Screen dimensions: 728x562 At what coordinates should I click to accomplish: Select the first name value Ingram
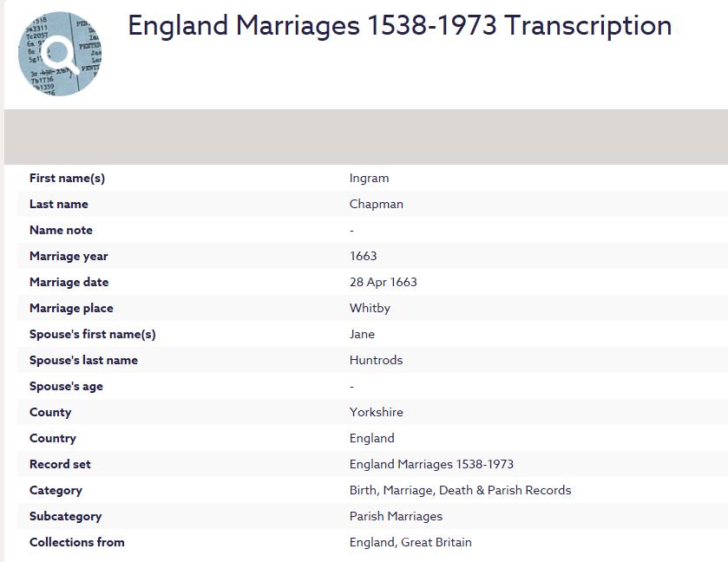pyautogui.click(x=369, y=178)
